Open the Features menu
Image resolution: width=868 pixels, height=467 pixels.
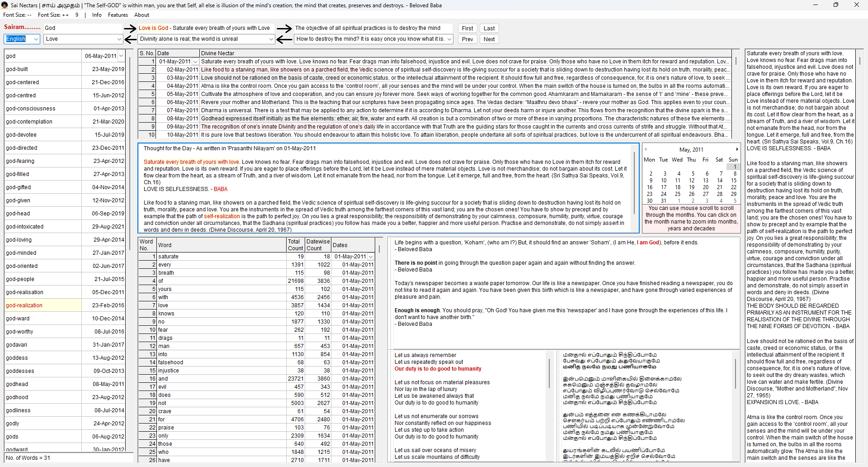[x=118, y=15]
